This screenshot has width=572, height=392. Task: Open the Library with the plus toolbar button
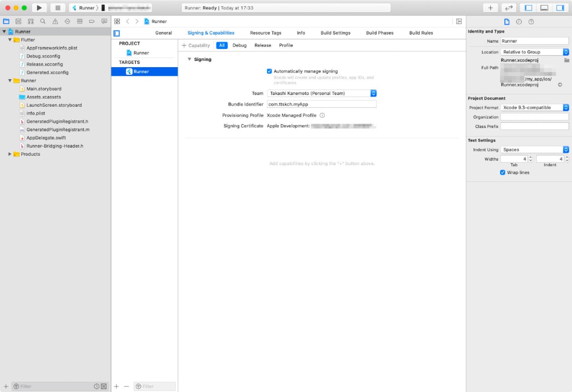coord(490,8)
